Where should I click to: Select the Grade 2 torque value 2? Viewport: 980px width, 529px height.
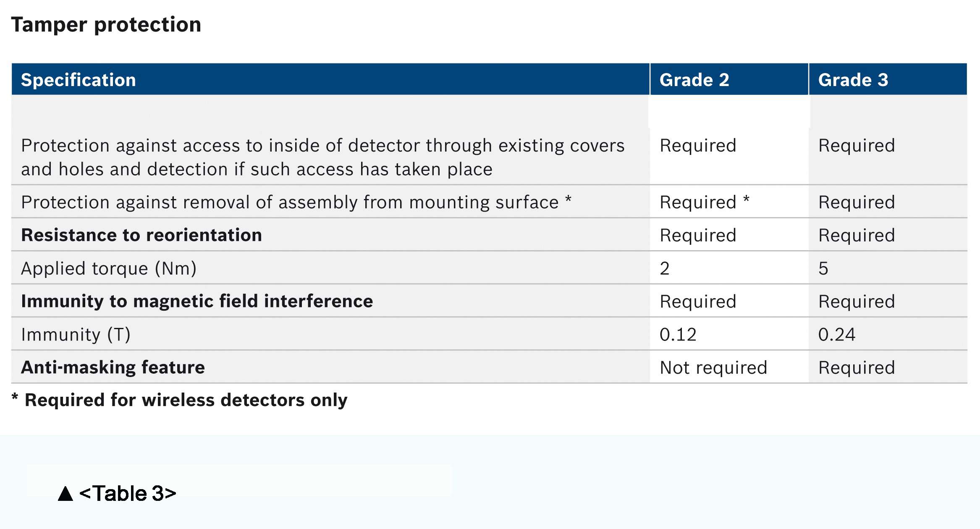coord(664,268)
